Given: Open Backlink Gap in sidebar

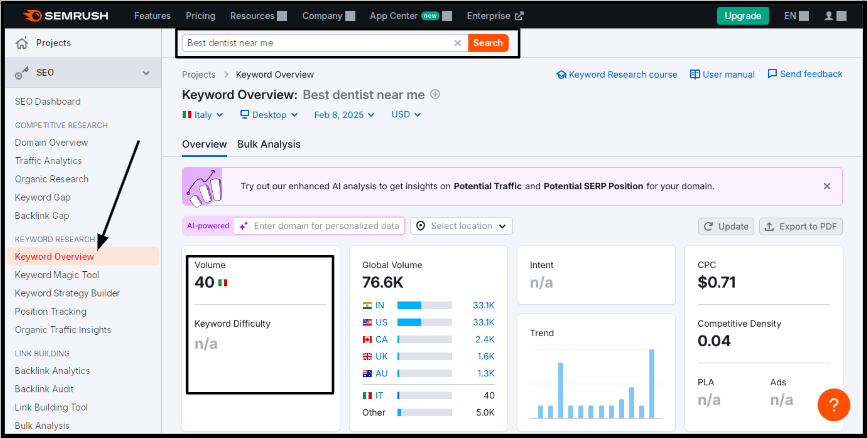Looking at the screenshot, I should [x=42, y=216].
